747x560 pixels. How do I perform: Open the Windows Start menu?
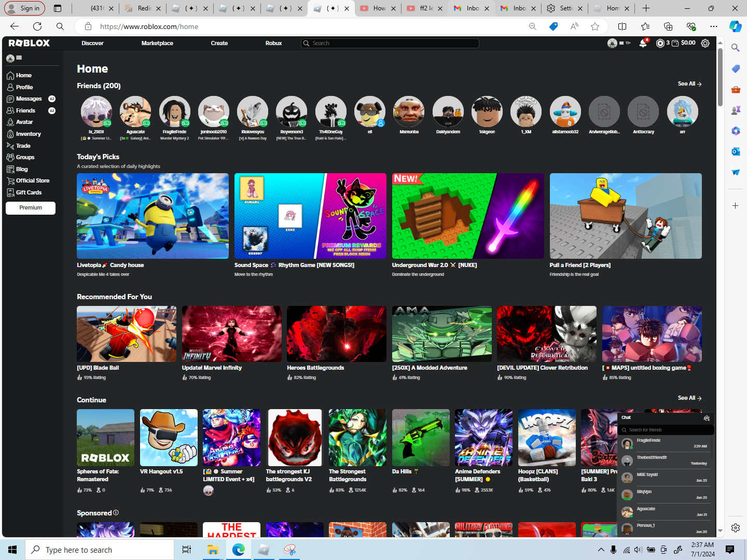12,550
